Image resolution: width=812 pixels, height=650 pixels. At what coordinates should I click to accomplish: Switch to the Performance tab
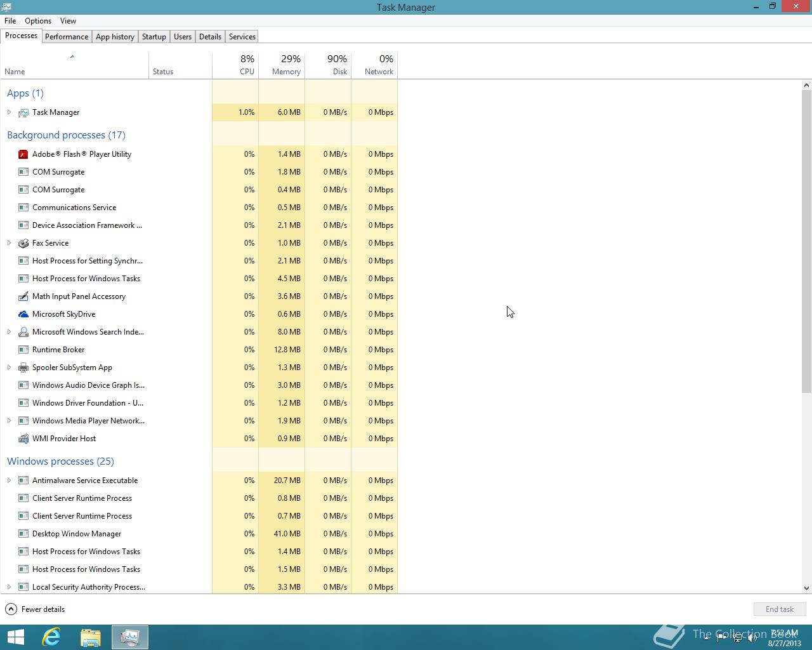click(67, 37)
